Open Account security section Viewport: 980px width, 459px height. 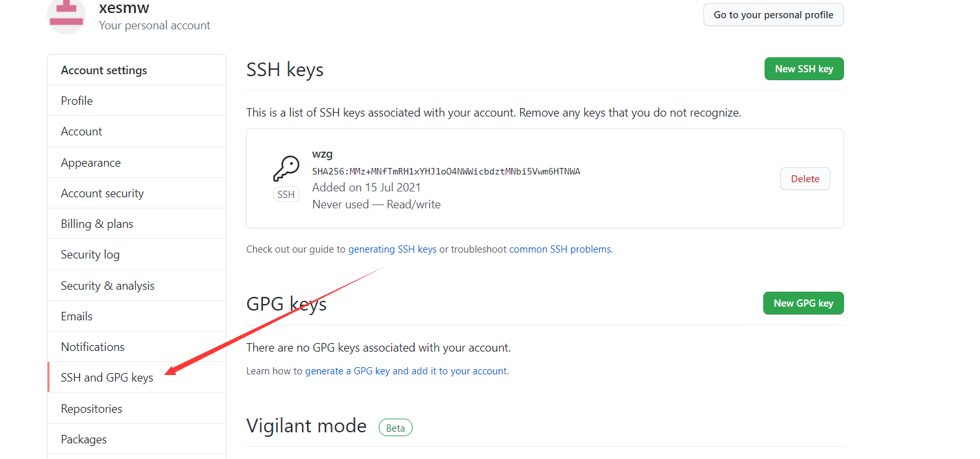pos(102,193)
